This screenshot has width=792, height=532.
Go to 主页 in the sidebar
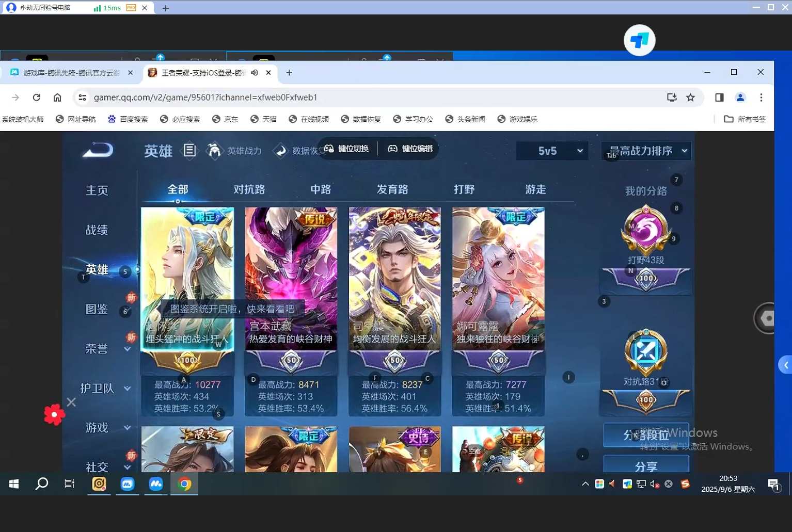pos(97,190)
